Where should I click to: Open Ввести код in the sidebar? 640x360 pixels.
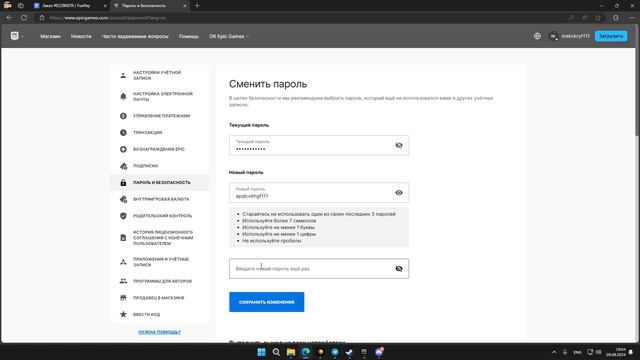tap(147, 315)
